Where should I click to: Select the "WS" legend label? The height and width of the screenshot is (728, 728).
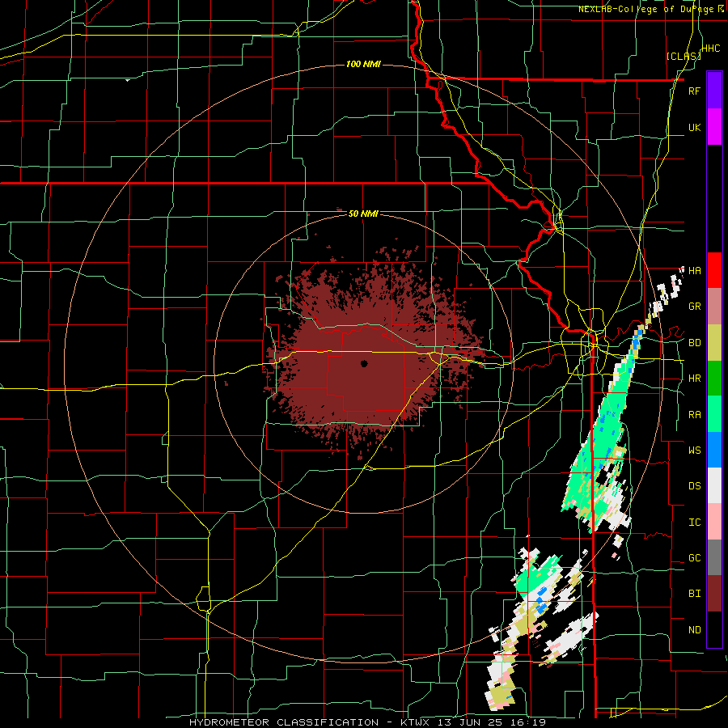pyautogui.click(x=694, y=450)
